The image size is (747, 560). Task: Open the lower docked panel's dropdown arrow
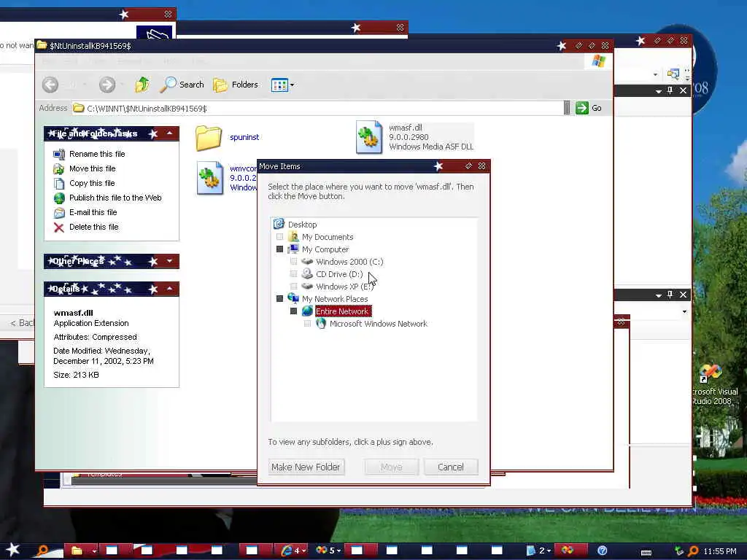tap(659, 295)
